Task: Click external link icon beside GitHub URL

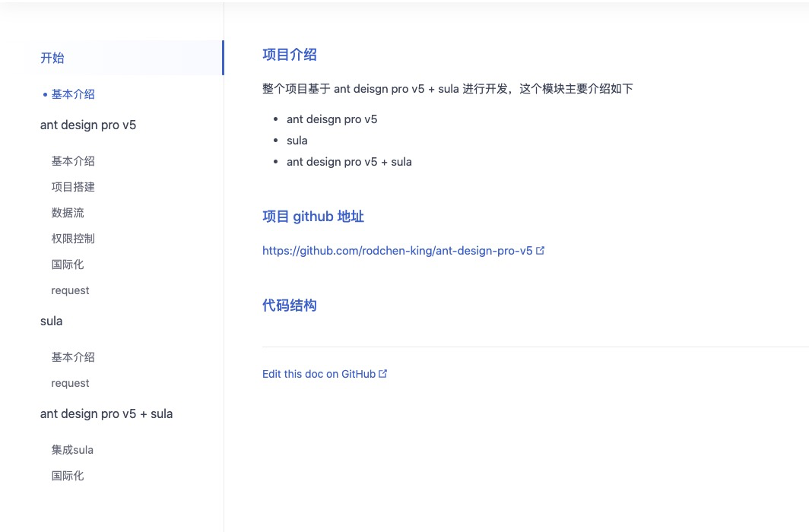Action: (540, 251)
